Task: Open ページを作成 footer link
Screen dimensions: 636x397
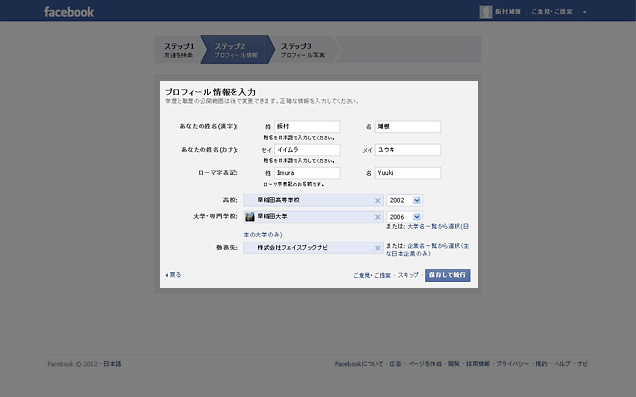Action: click(424, 364)
